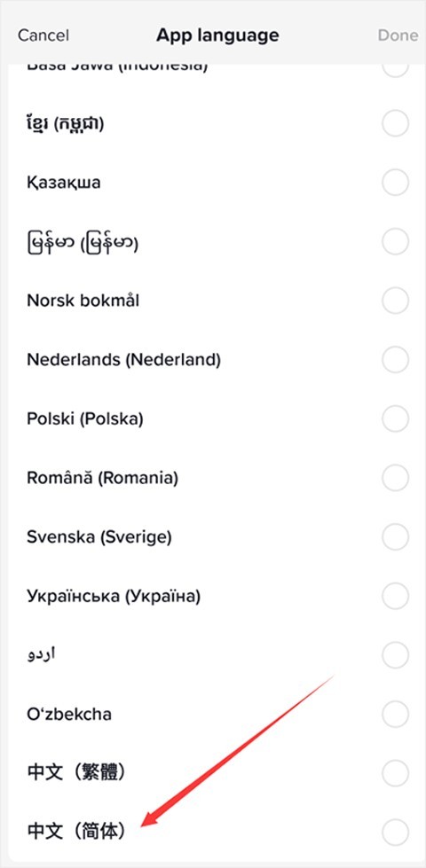Image resolution: width=426 pixels, height=868 pixels.
Task: Select the O'zbekcha radio button
Action: point(396,714)
